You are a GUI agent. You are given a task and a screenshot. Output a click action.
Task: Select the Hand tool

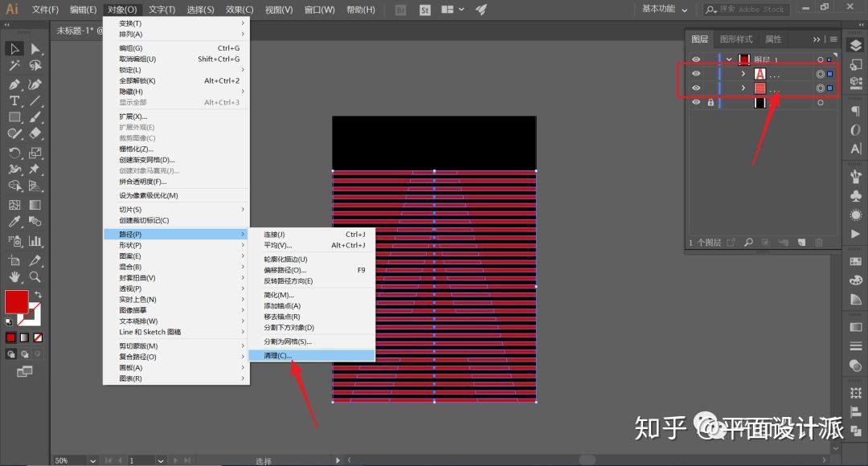pos(14,276)
